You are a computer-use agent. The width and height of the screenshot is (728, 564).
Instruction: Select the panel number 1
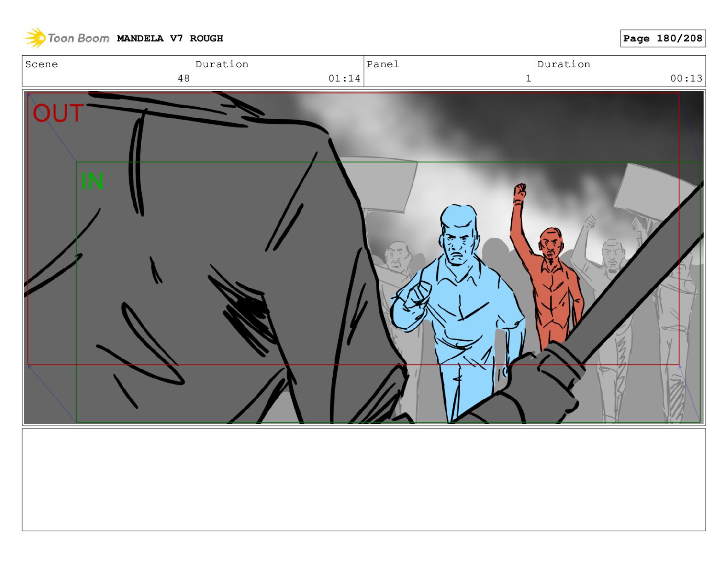pos(529,78)
